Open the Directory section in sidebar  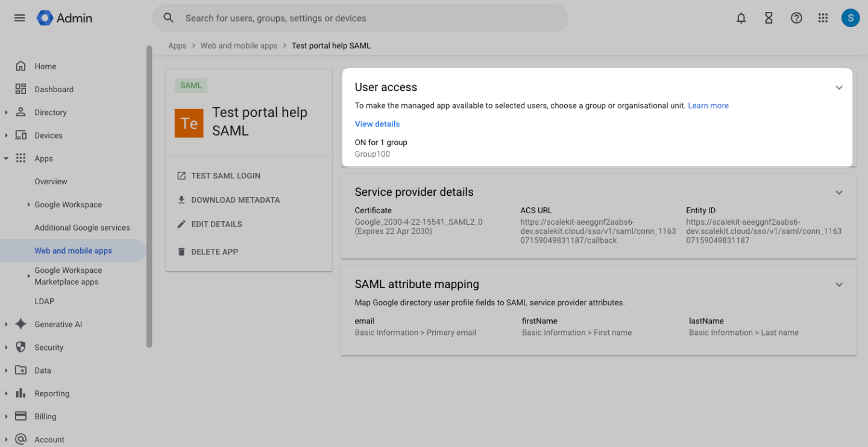coord(51,112)
